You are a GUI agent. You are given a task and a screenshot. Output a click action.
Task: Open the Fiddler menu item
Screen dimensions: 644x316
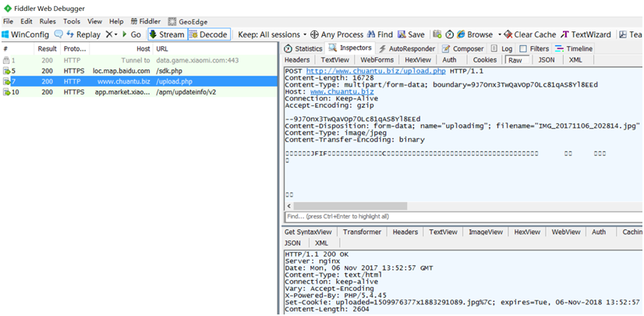tap(146, 21)
